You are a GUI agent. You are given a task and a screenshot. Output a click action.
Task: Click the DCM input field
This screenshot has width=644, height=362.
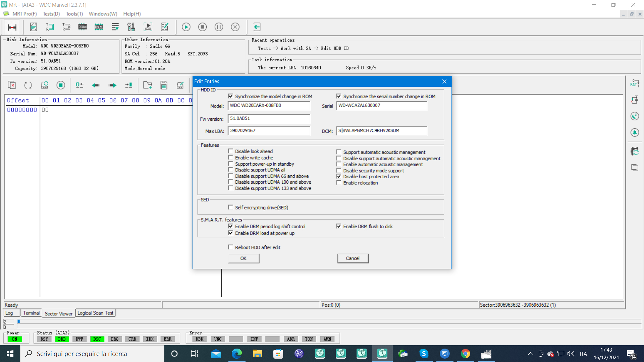[x=382, y=131]
